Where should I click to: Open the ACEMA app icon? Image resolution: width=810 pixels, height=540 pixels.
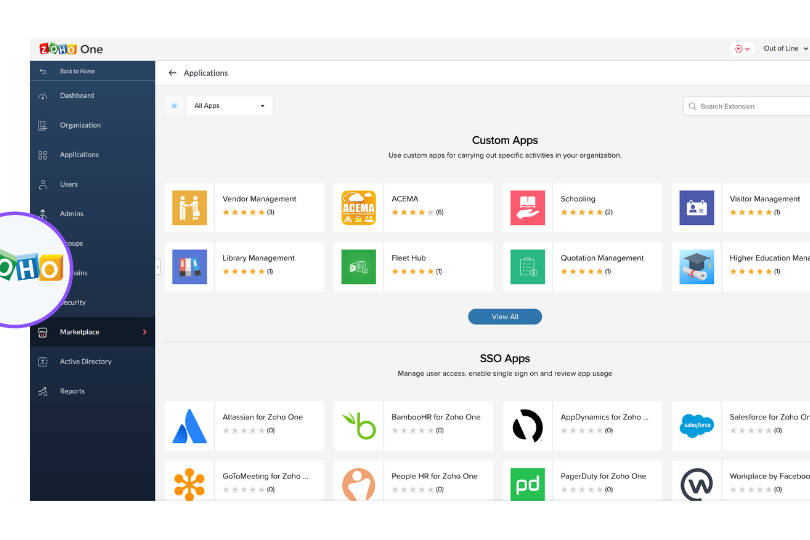coord(358,207)
